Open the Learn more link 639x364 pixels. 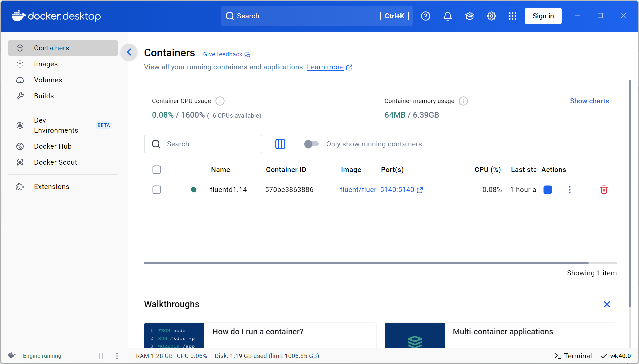pyautogui.click(x=325, y=67)
